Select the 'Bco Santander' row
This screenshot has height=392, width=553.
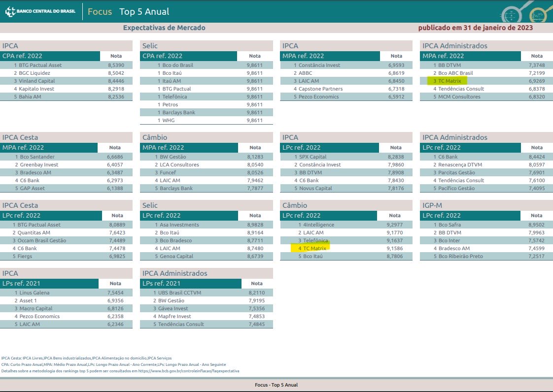[x=67, y=157]
